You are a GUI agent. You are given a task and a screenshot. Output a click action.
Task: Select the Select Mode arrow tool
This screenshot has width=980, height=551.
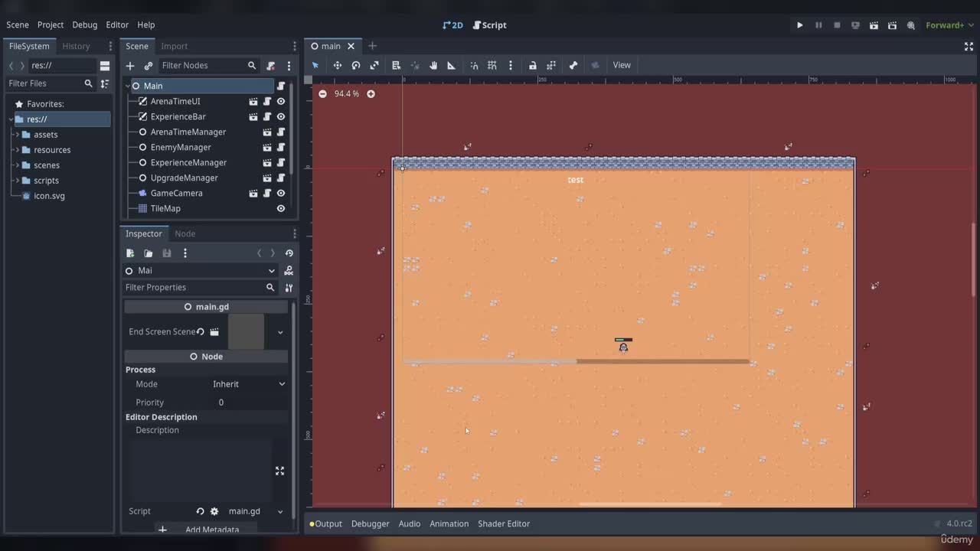click(315, 65)
